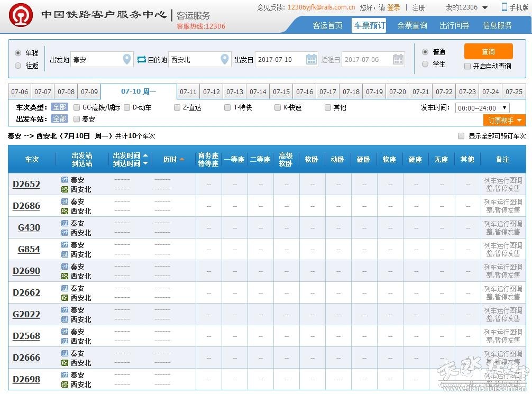Select the round-trip 往返 radio button
This screenshot has width=532, height=394.
point(18,66)
